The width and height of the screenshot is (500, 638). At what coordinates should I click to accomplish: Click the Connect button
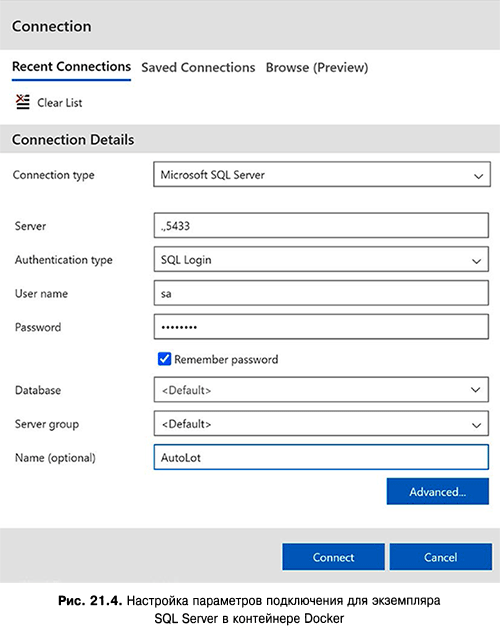(x=333, y=557)
